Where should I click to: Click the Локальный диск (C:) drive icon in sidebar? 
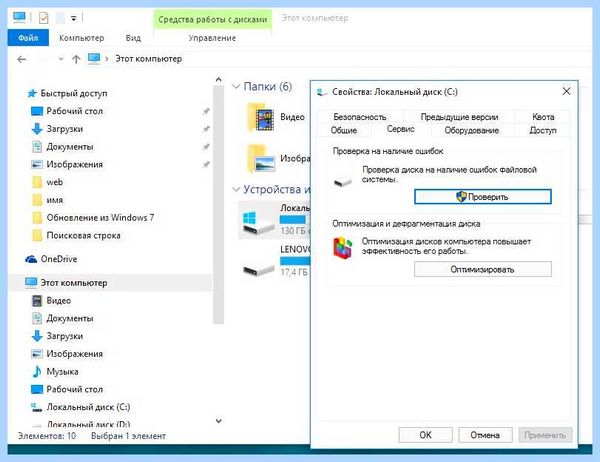tap(36, 407)
